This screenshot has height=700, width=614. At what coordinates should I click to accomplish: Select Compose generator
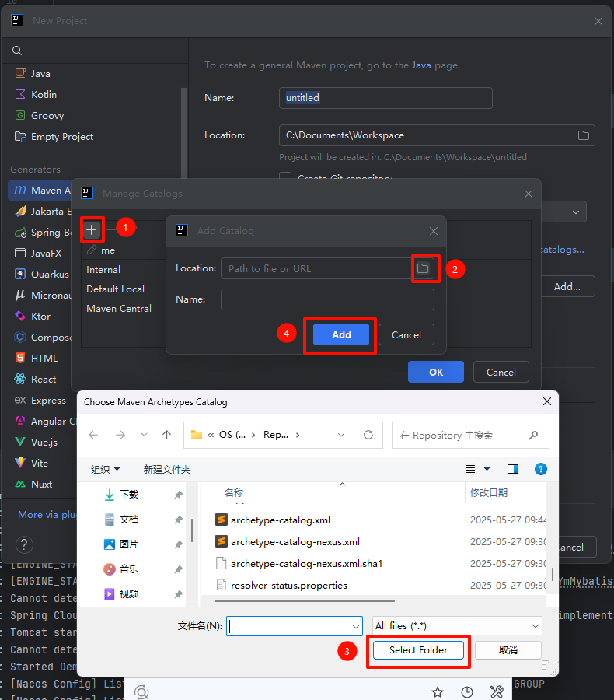43,337
